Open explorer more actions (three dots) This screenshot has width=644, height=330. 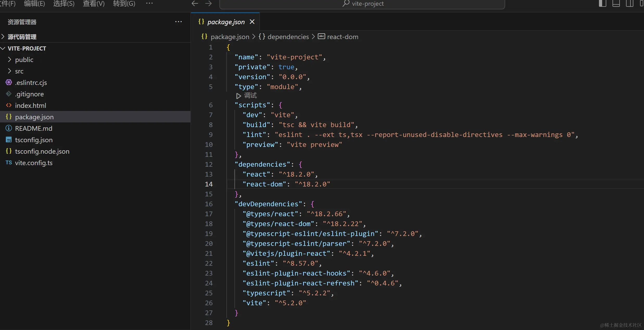tap(178, 22)
